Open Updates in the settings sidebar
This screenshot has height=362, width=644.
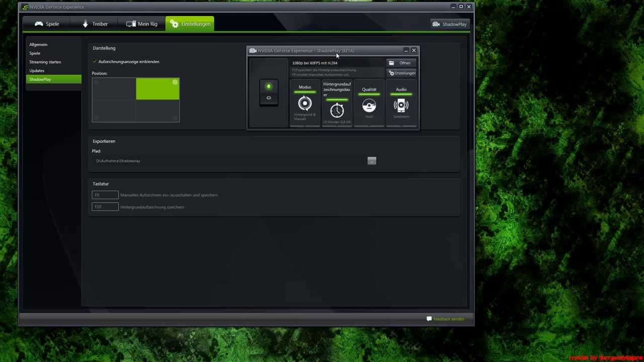[x=37, y=70]
